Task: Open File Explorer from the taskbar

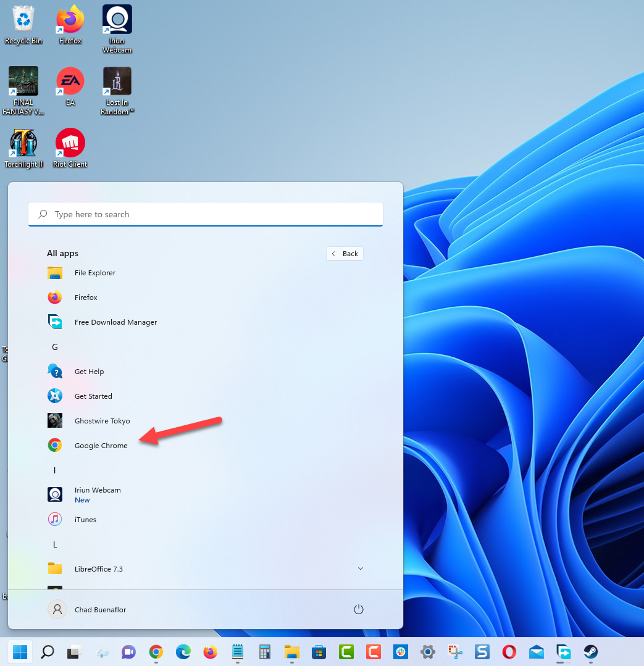Action: click(292, 652)
